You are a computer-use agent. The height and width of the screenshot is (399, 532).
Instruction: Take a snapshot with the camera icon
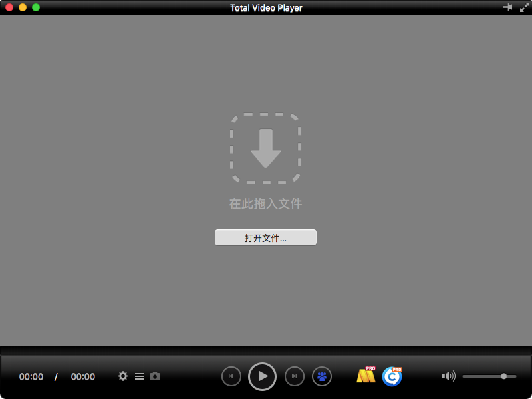click(155, 376)
